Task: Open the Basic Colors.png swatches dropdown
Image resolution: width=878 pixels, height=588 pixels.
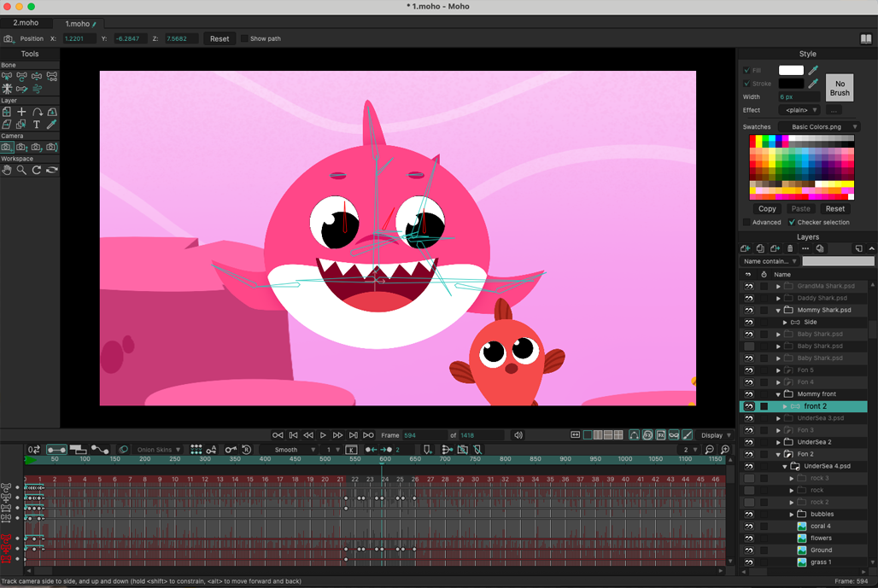Action: (817, 126)
